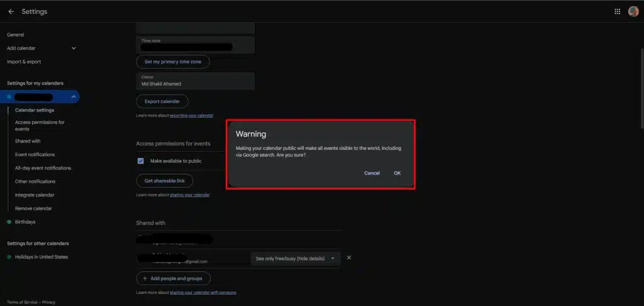Select Import & export in sidebar

click(24, 62)
